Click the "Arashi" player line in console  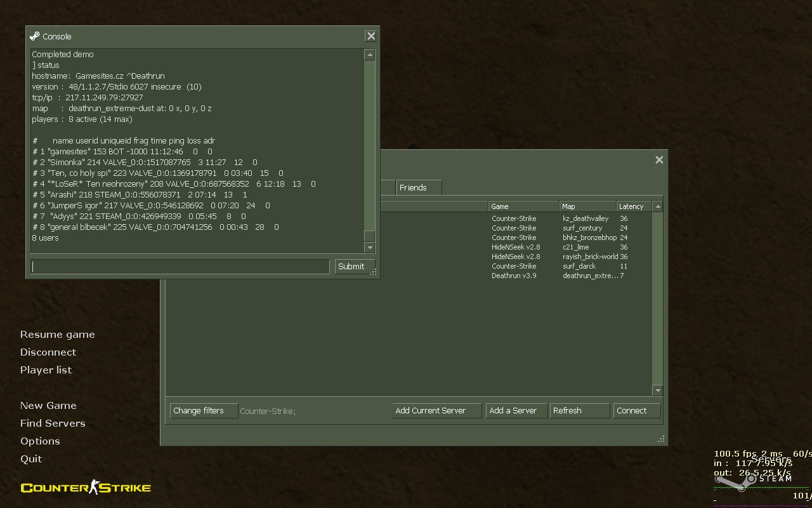tap(140, 194)
